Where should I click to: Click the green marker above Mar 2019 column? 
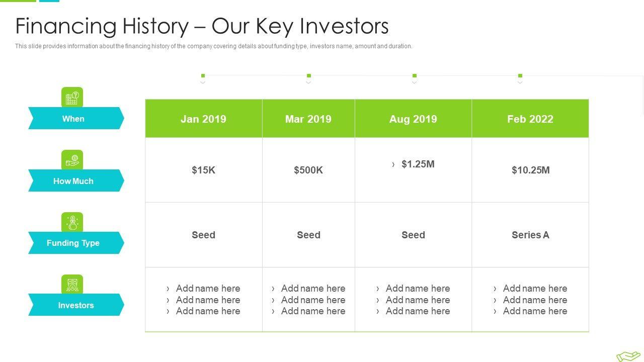[x=308, y=76]
